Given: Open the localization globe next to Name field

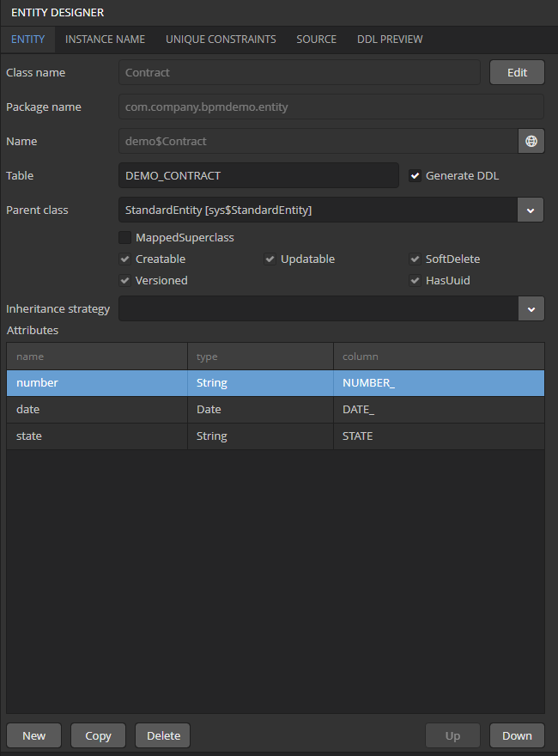Looking at the screenshot, I should pos(531,141).
